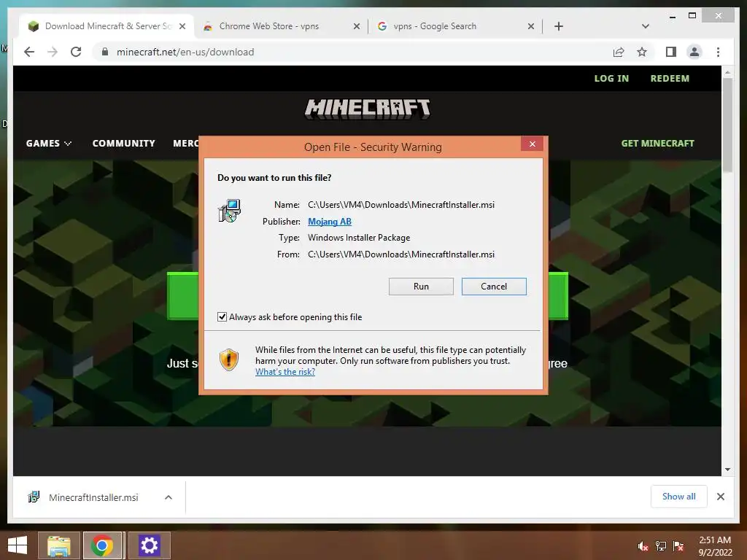Cancel the security warning dialog
The image size is (747, 560).
pos(494,286)
